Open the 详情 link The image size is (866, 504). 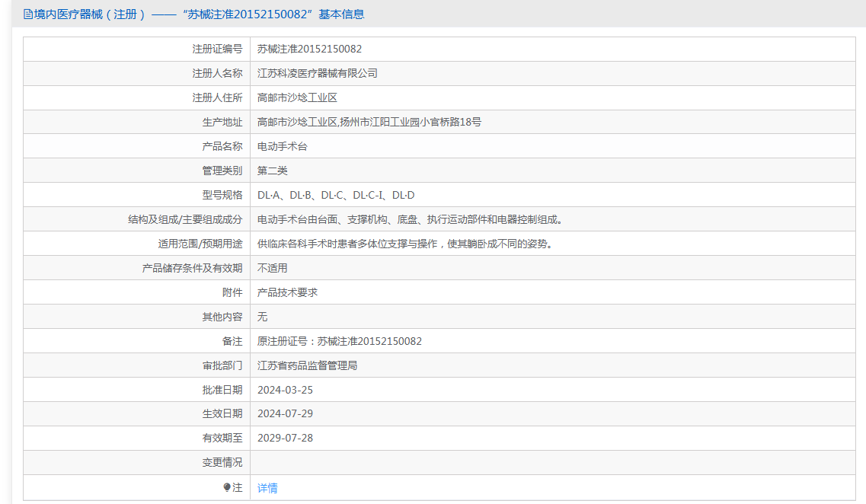[x=267, y=488]
